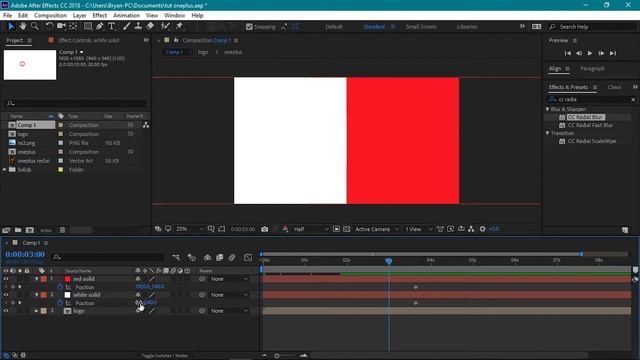Viewport: 640px width, 360px height.
Task: Hide the white solid layer eye
Action: [6, 295]
